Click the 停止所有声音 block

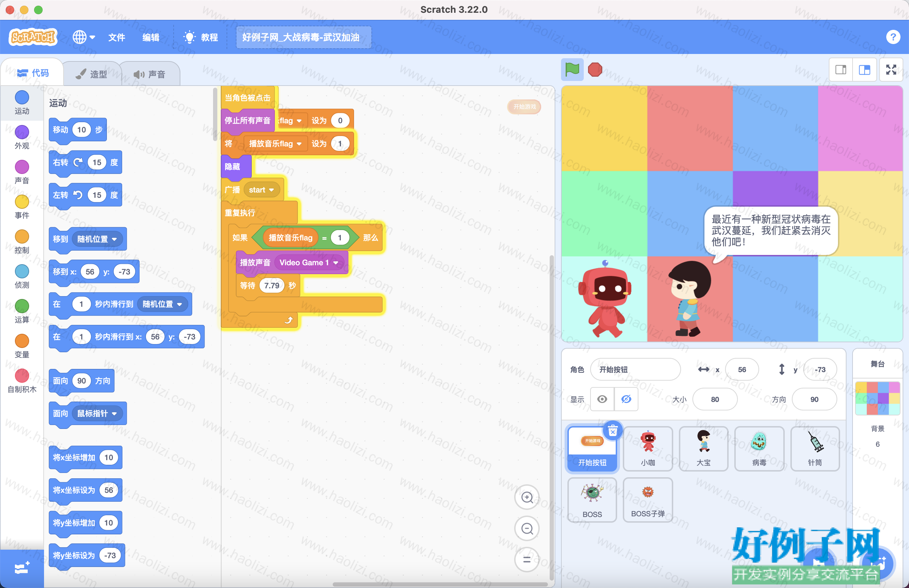(247, 121)
